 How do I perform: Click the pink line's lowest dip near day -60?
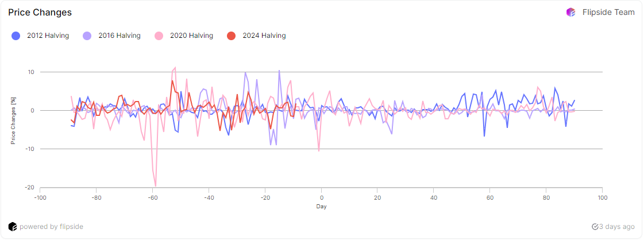pyautogui.click(x=156, y=185)
